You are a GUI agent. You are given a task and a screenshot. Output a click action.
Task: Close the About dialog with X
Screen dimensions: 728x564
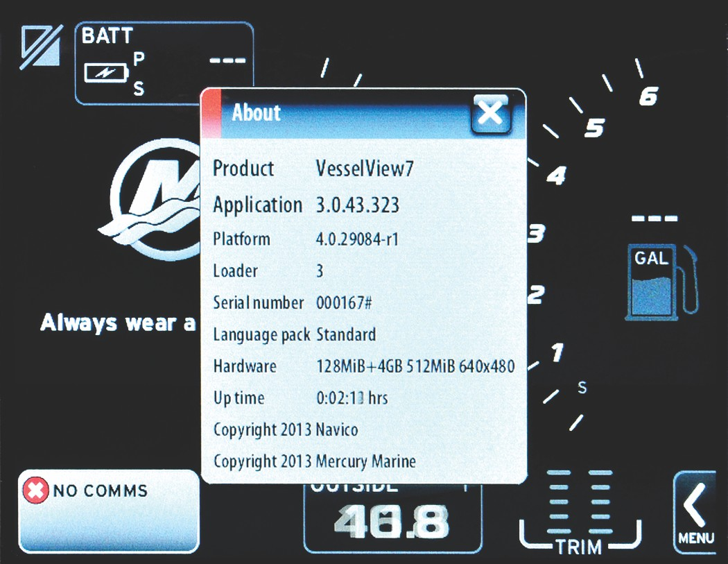491,113
